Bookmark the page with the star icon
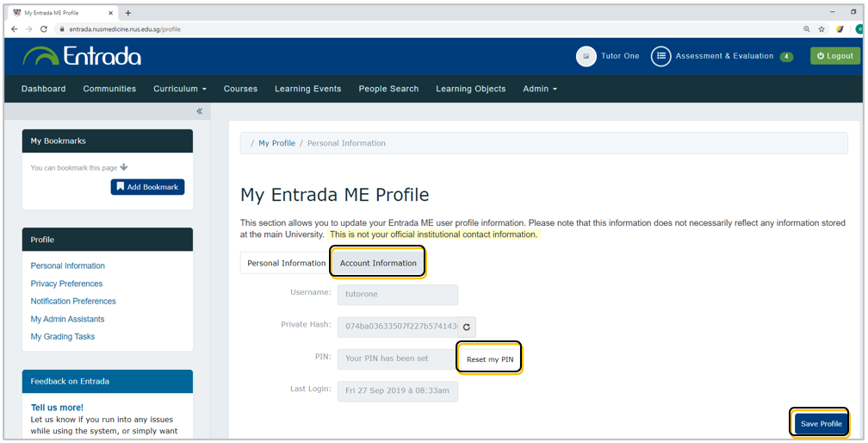 coord(821,28)
